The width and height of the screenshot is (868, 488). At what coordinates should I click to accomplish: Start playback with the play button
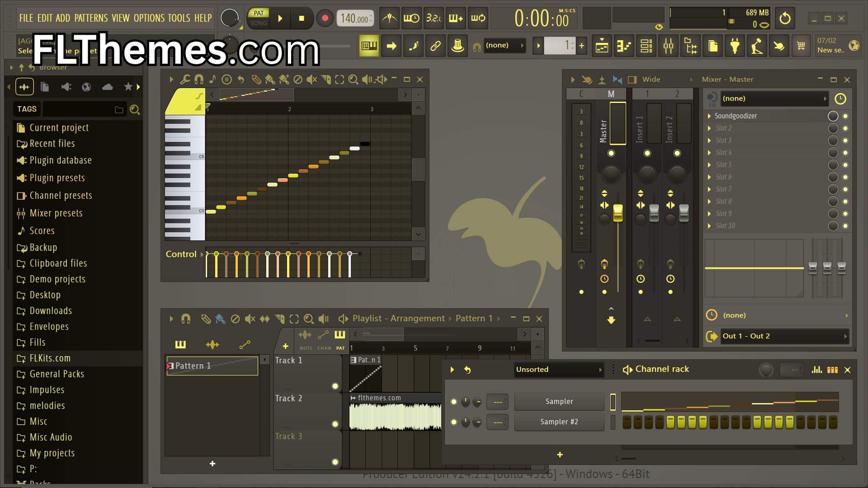280,19
